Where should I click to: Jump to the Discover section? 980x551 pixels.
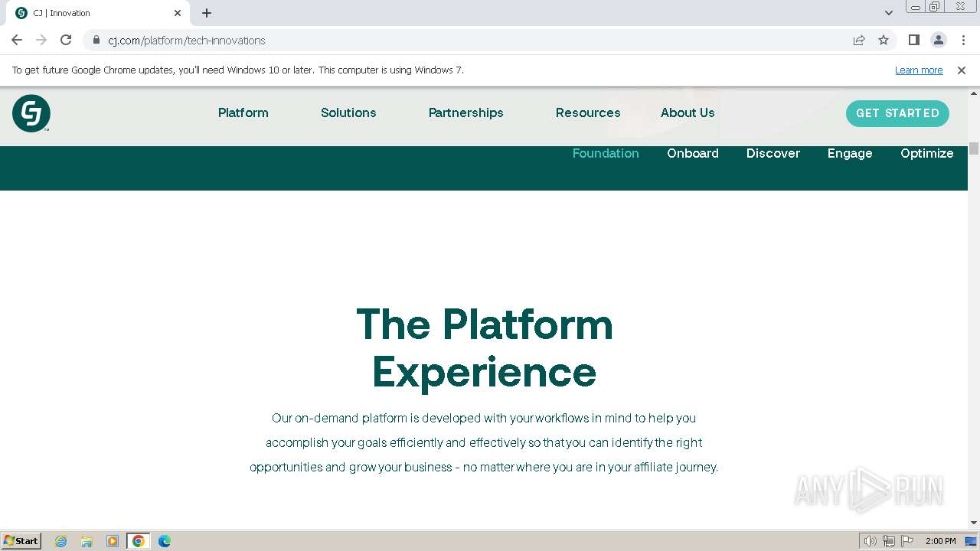coord(773,153)
